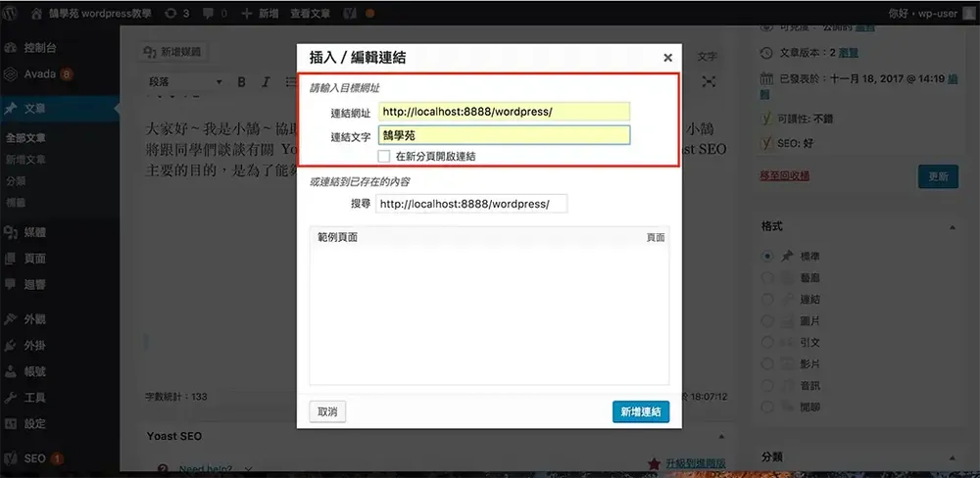Open 新增文章 submenu link
This screenshot has width=980, height=478.
point(26,160)
